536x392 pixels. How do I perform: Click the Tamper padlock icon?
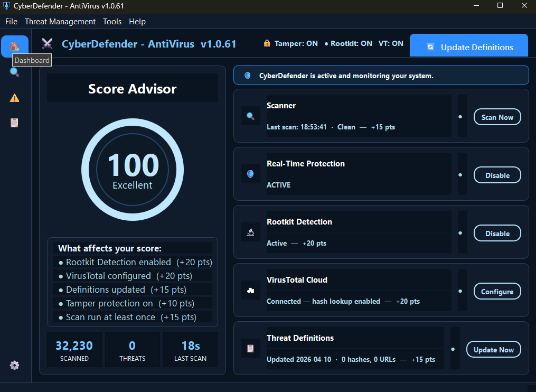[267, 43]
